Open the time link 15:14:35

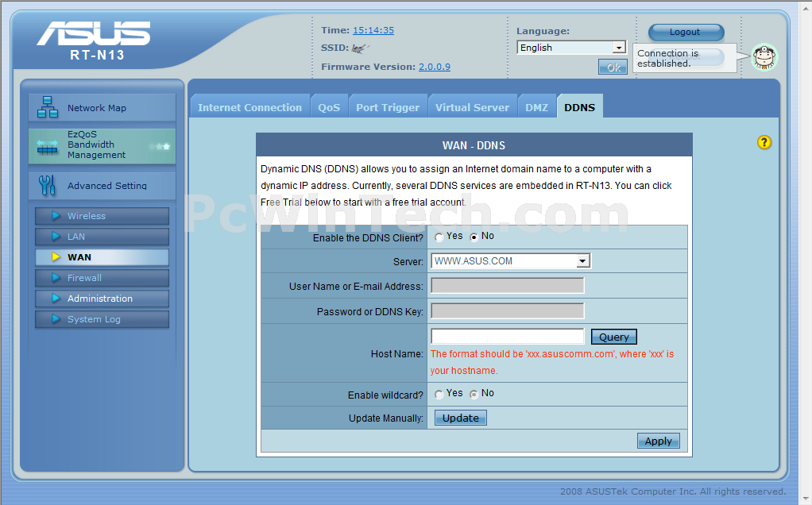(x=373, y=30)
